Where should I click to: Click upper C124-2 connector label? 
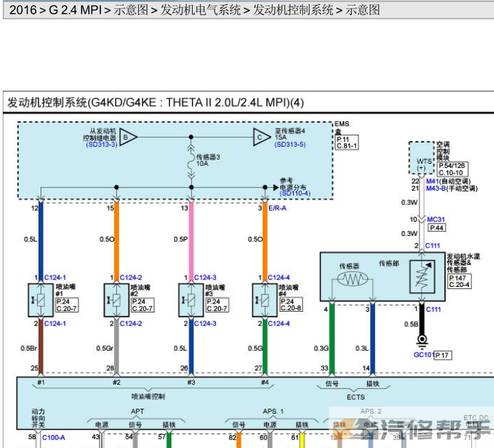click(131, 277)
